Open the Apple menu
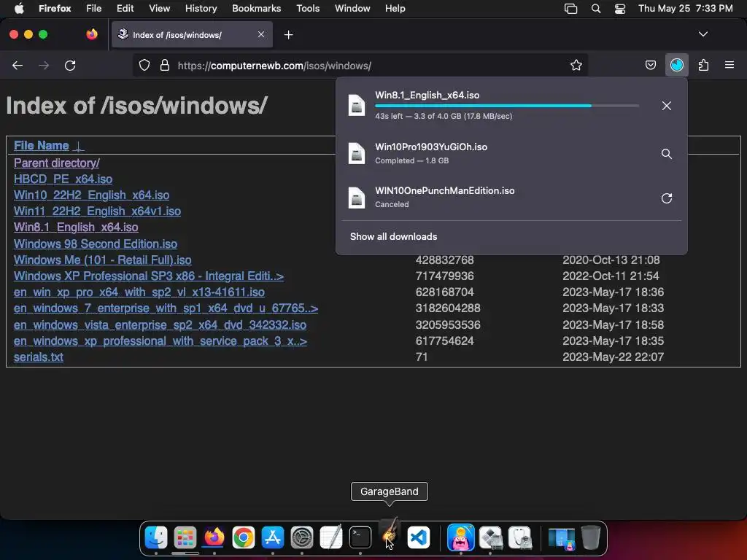This screenshot has height=560, width=747. (x=19, y=9)
